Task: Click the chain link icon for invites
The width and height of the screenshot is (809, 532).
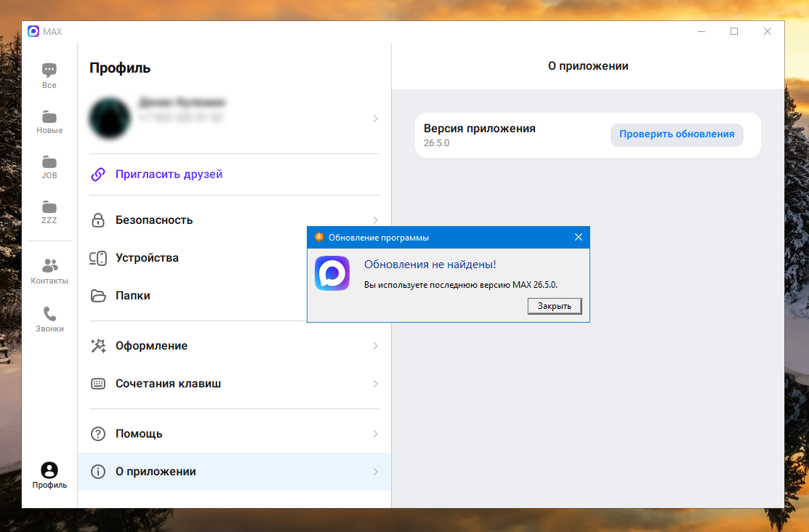Action: pos(98,174)
